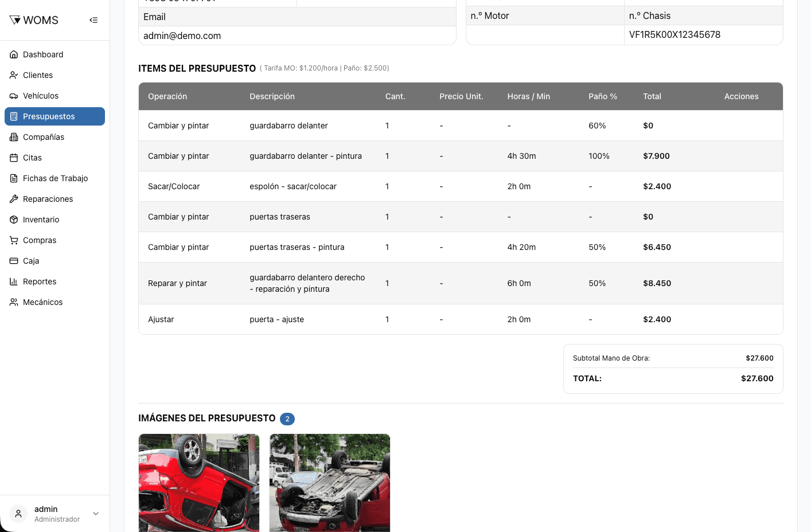The height and width of the screenshot is (532, 811).
Task: Open Compañías in the sidebar
Action: pos(54,137)
